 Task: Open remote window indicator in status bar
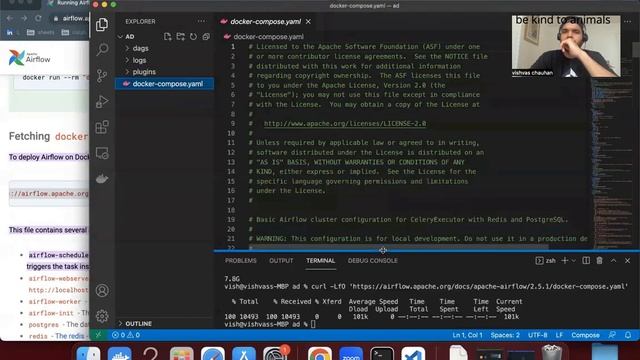[98, 335]
